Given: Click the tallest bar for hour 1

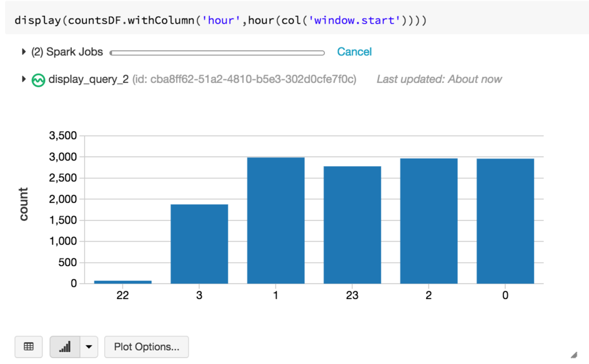Looking at the screenshot, I should tap(276, 220).
